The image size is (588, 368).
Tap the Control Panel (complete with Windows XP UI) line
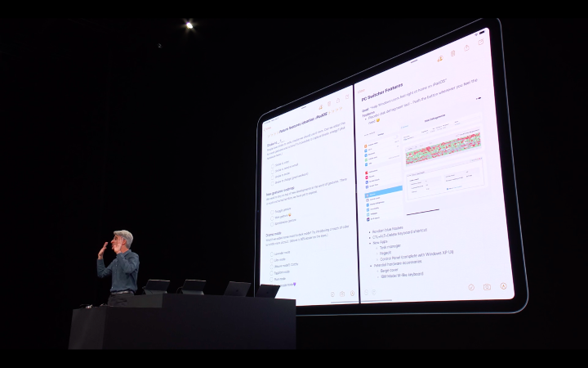tap(416, 255)
